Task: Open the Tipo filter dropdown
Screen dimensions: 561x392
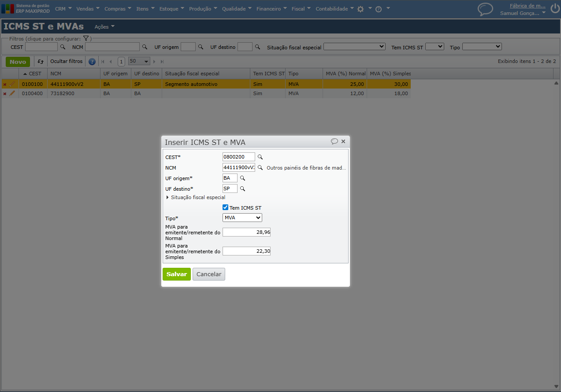Action: pyautogui.click(x=482, y=47)
